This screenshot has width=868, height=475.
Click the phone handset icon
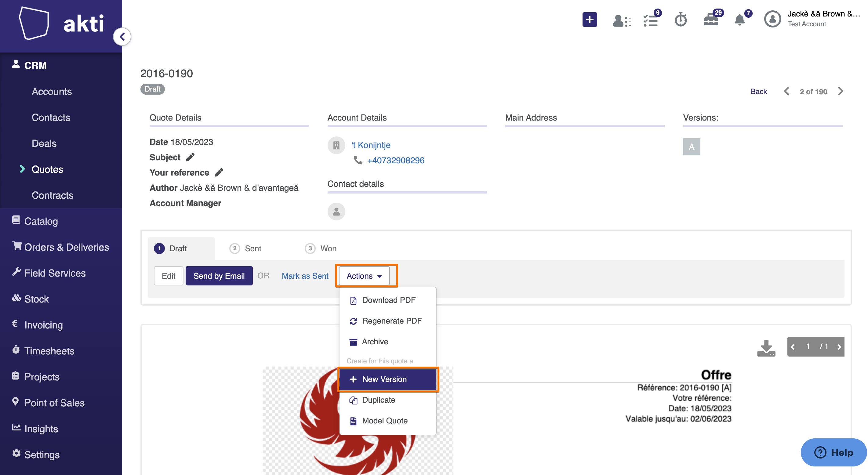click(358, 160)
